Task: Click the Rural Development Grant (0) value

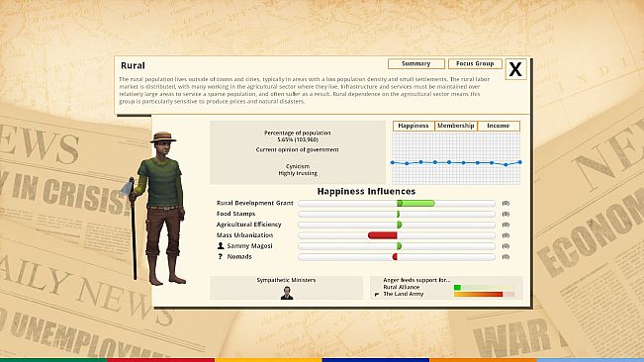Action: tap(506, 203)
